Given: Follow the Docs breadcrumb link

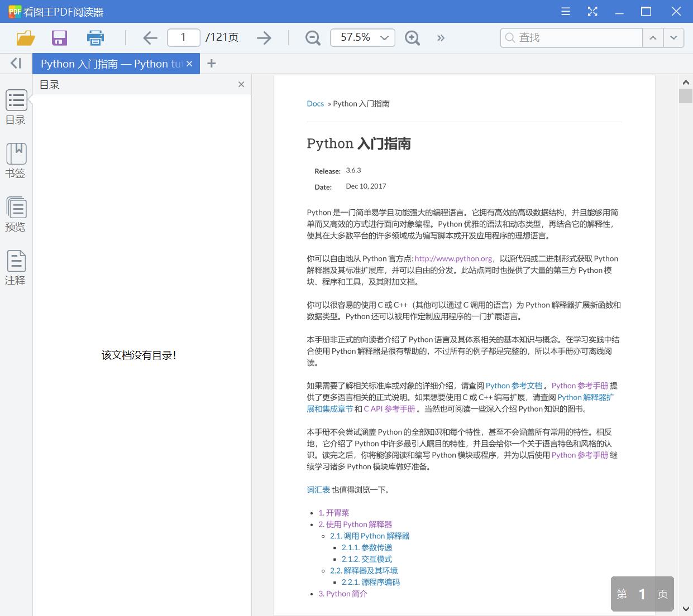Looking at the screenshot, I should 315,103.
